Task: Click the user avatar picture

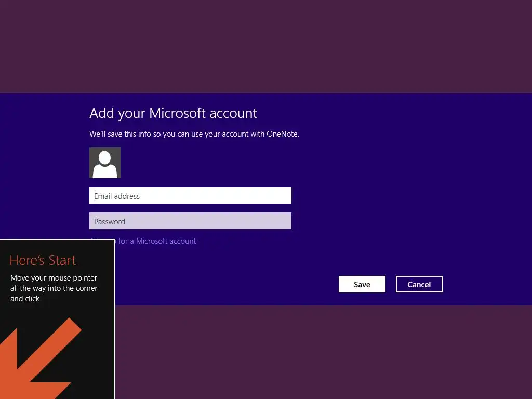Action: click(x=105, y=163)
